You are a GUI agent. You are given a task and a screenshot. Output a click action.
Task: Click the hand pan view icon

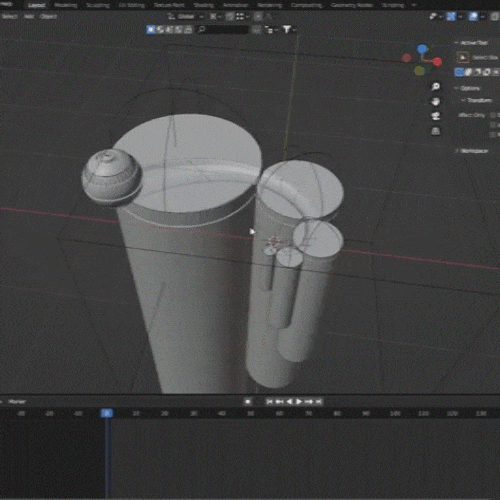pos(435,101)
